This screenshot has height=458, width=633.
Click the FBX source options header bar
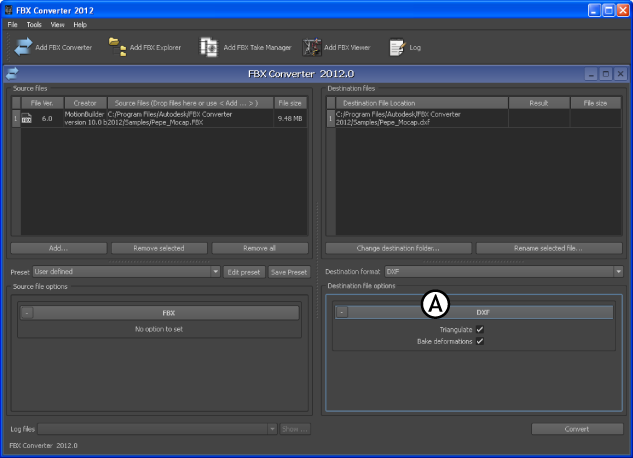[x=160, y=313]
